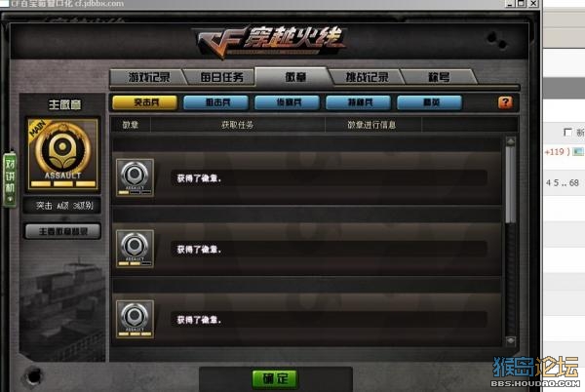Select the 挑战记录 tab

(x=367, y=77)
